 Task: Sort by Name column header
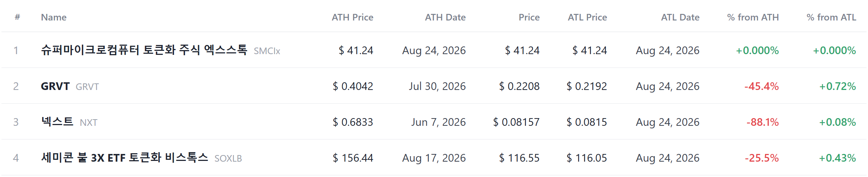pos(54,17)
